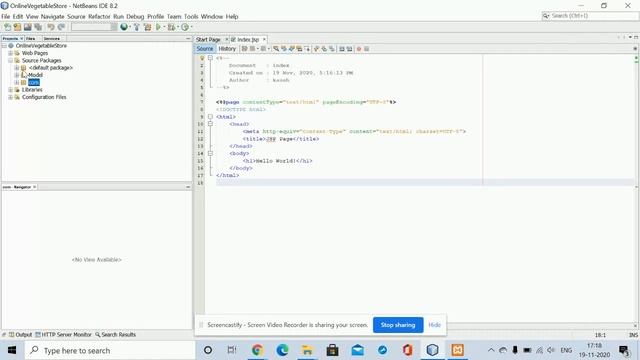
Task: Open the Refactor menu
Action: [x=99, y=16]
